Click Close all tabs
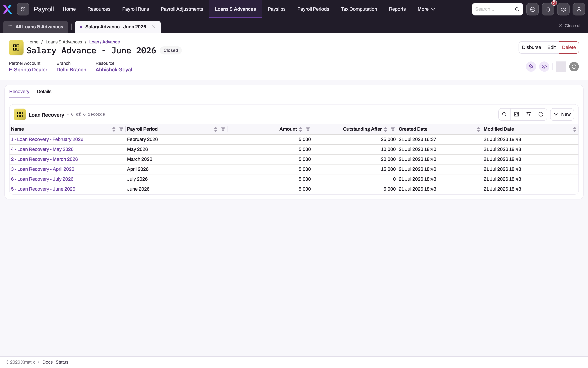 coord(570,26)
